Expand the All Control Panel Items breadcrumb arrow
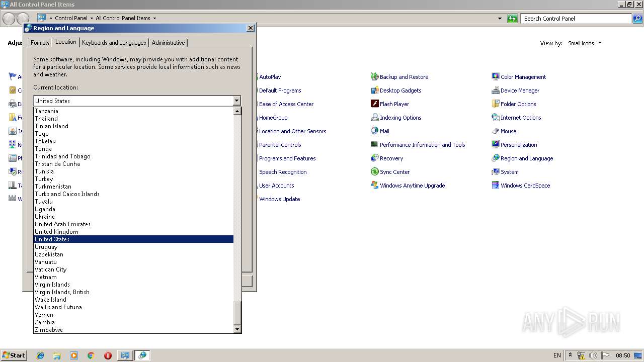Screen dimensions: 644x362 coord(154,18)
